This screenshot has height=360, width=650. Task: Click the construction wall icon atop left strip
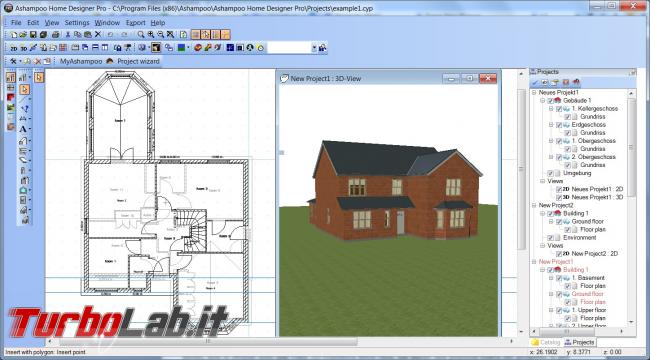[11, 77]
